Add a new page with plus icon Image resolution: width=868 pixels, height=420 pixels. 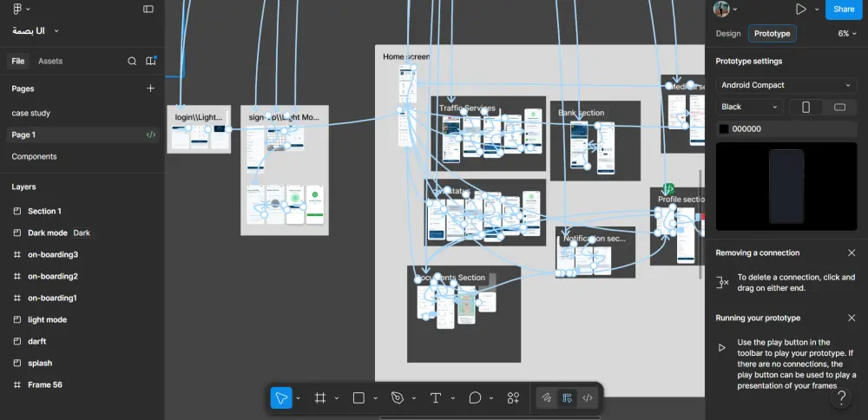coord(150,89)
